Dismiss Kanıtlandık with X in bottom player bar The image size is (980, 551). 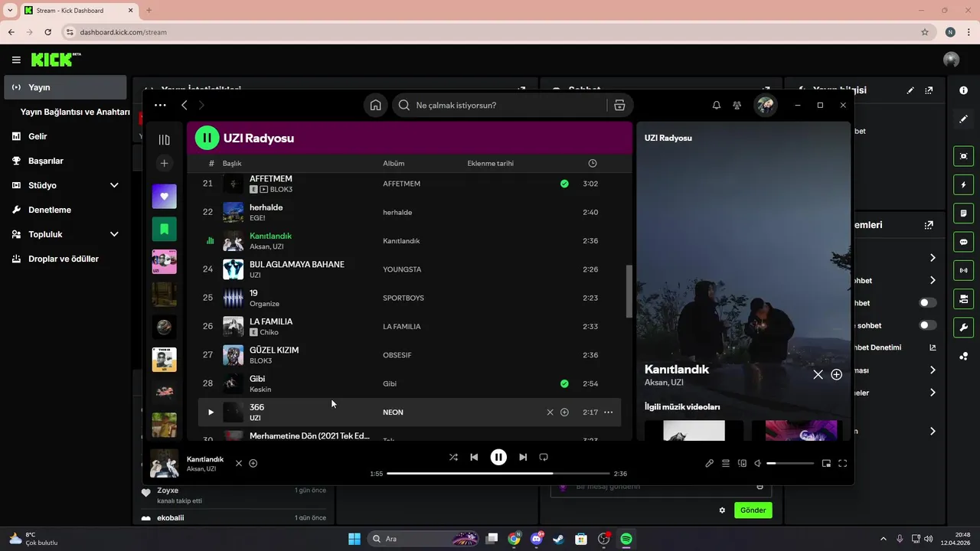pyautogui.click(x=238, y=463)
